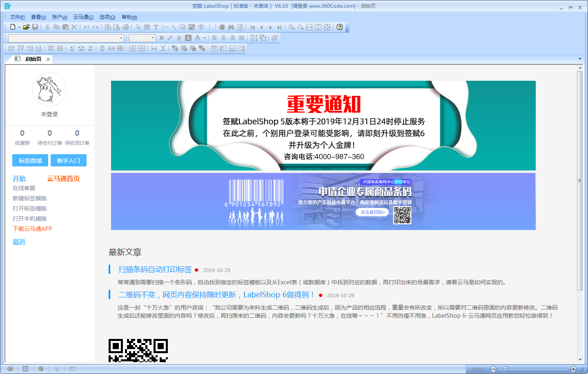Click the 新手入门 button

69,160
